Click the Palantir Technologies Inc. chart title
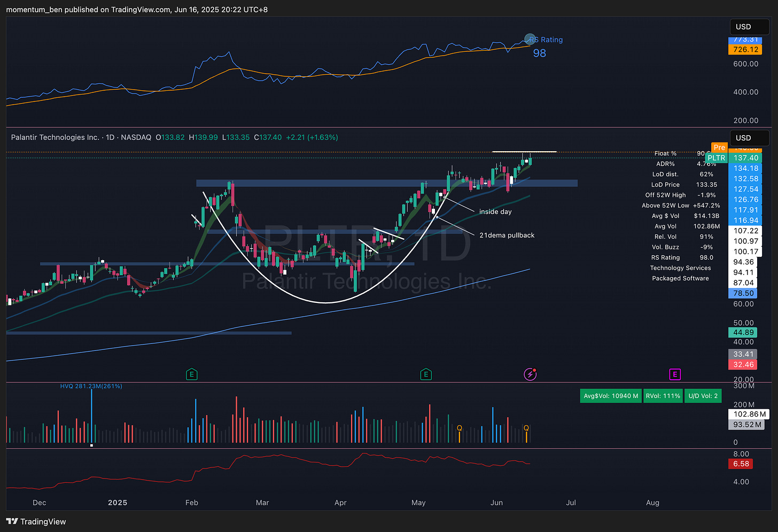This screenshot has height=532, width=778. 55,137
